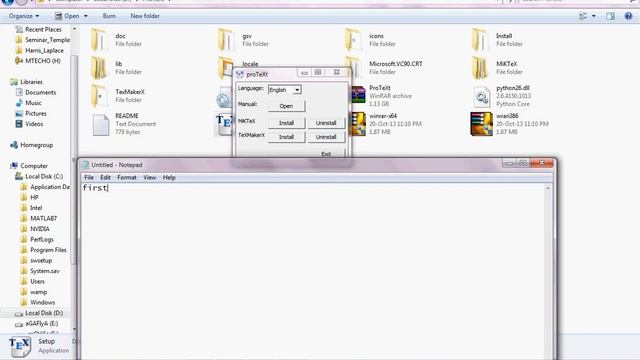Expand the view options dropdown arrow
Image resolution: width=640 pixels, height=360 pixels.
pyautogui.click(x=593, y=16)
